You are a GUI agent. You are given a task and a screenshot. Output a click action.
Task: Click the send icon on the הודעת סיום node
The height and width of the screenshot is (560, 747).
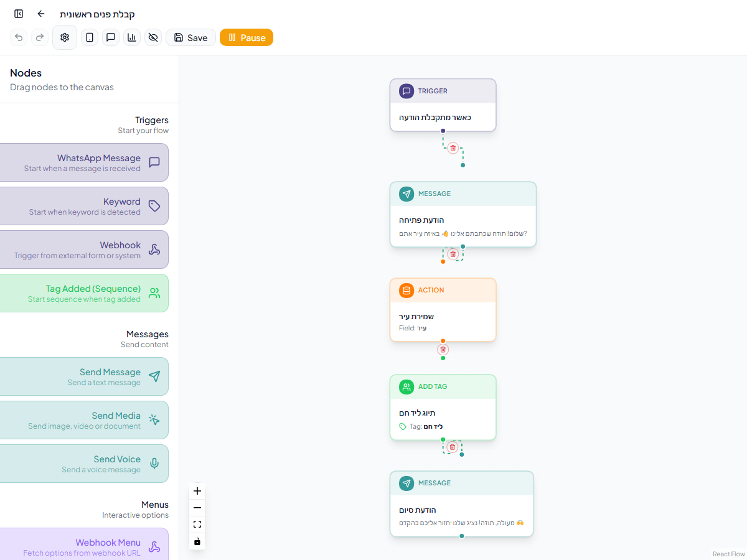coord(406,483)
